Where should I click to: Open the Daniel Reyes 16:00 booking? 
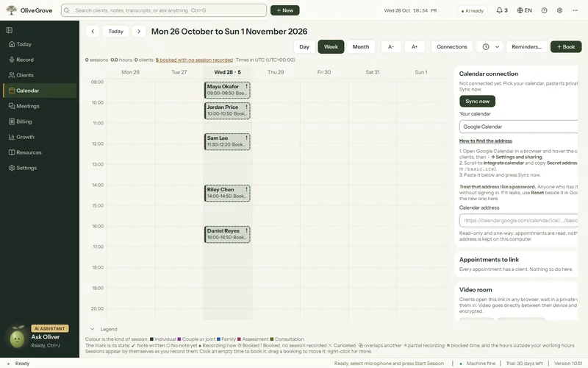pos(227,234)
